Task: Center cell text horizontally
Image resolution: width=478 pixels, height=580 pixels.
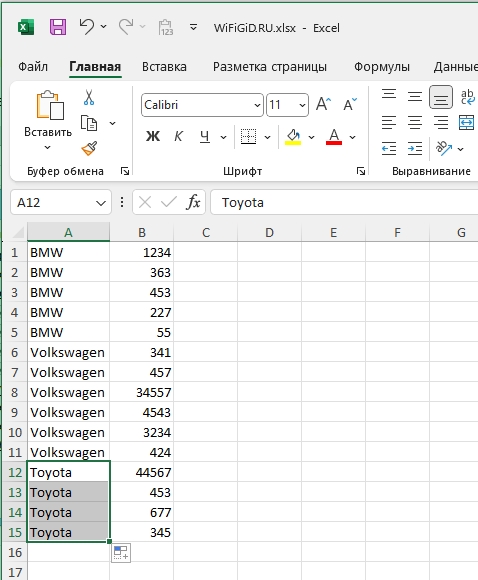Action: pos(415,122)
